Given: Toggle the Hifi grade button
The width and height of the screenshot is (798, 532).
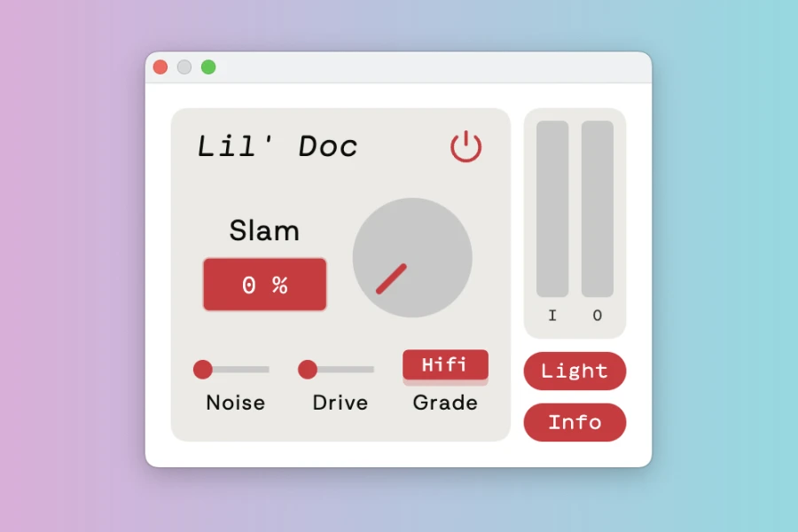Looking at the screenshot, I should click(445, 364).
